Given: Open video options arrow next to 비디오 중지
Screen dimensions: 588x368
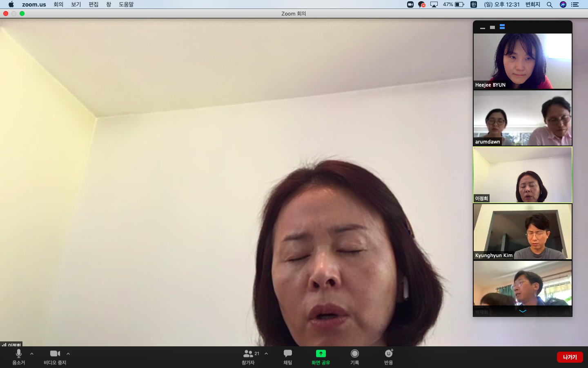Looking at the screenshot, I should point(68,354).
